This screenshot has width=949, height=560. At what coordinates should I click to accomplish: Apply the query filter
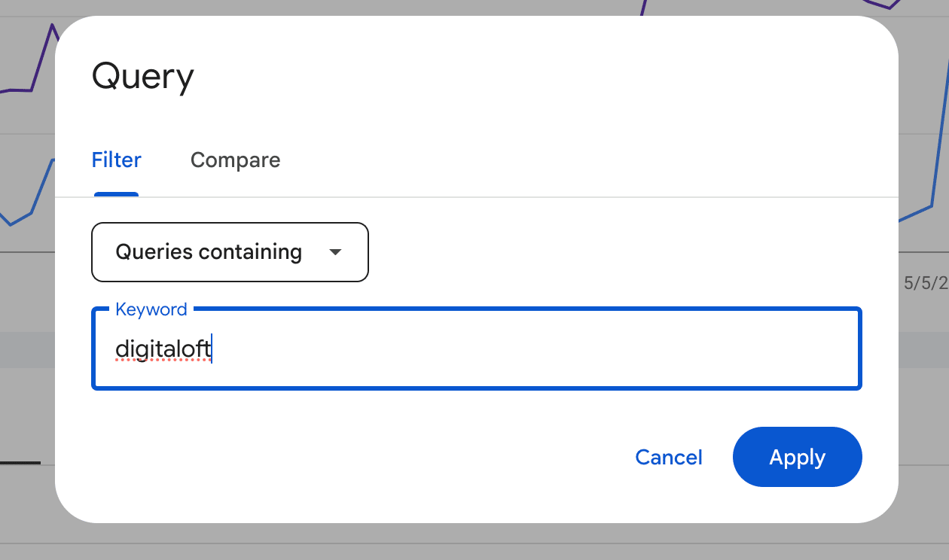pos(797,457)
